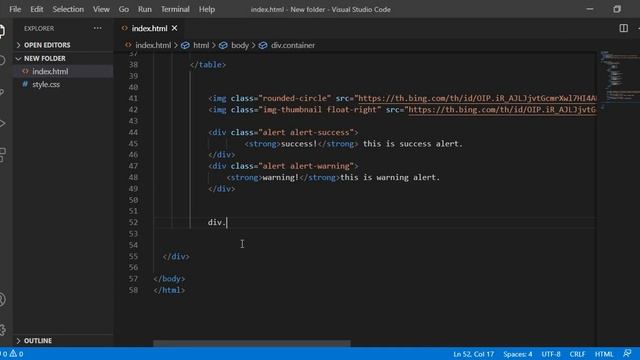
Task: Open the Terminal menu
Action: pos(175,9)
